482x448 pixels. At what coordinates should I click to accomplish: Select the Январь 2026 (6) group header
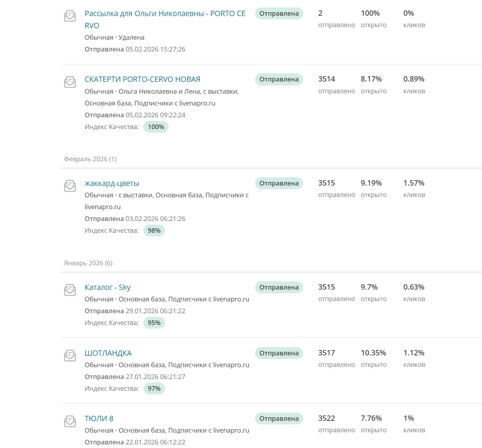[x=88, y=263]
